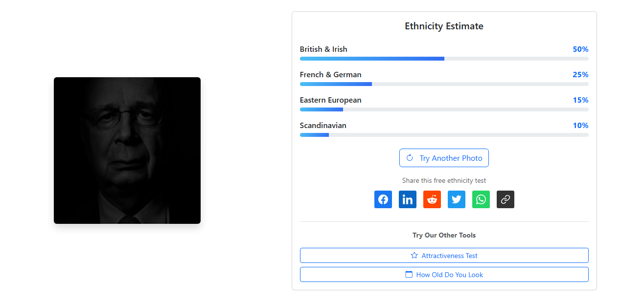Share result on LinkedIn

pyautogui.click(x=408, y=199)
